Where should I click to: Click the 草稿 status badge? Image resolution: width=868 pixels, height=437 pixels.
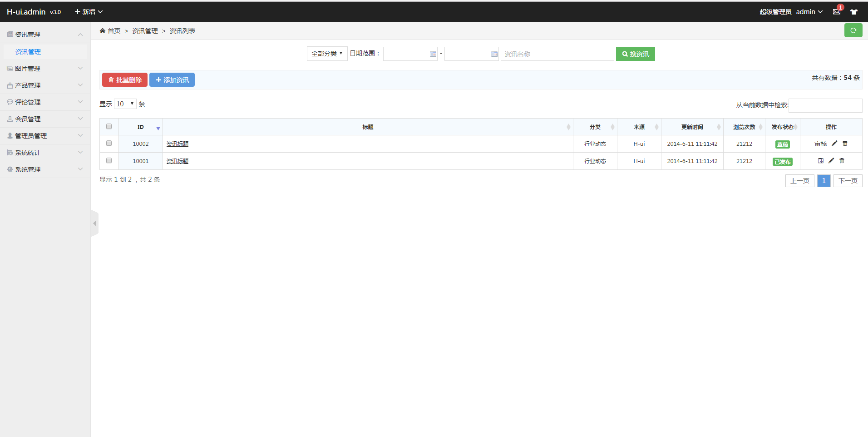click(x=783, y=144)
